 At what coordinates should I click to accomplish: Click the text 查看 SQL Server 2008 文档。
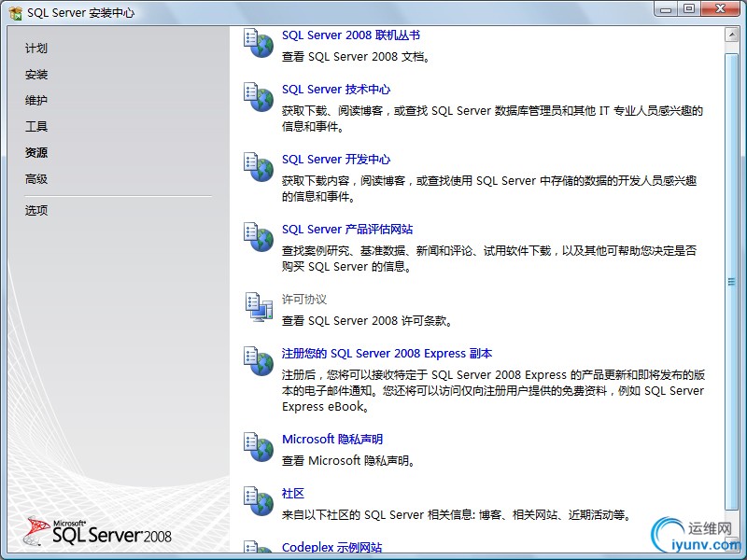357,57
